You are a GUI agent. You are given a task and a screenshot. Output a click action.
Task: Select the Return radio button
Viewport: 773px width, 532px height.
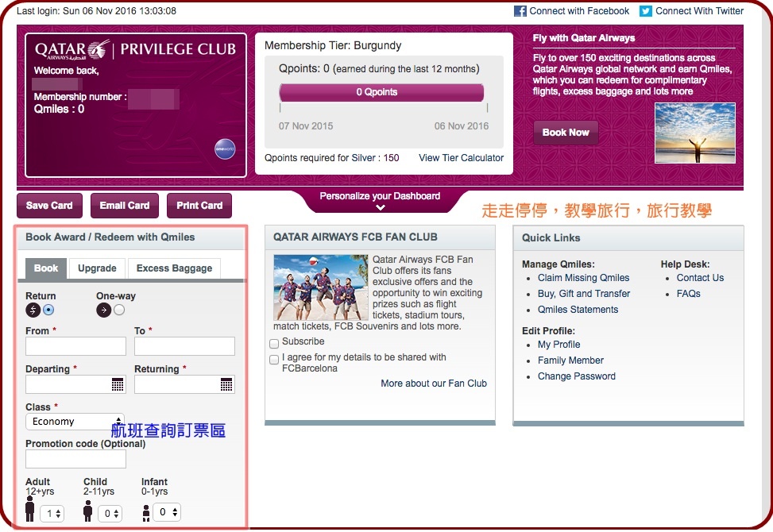click(48, 310)
